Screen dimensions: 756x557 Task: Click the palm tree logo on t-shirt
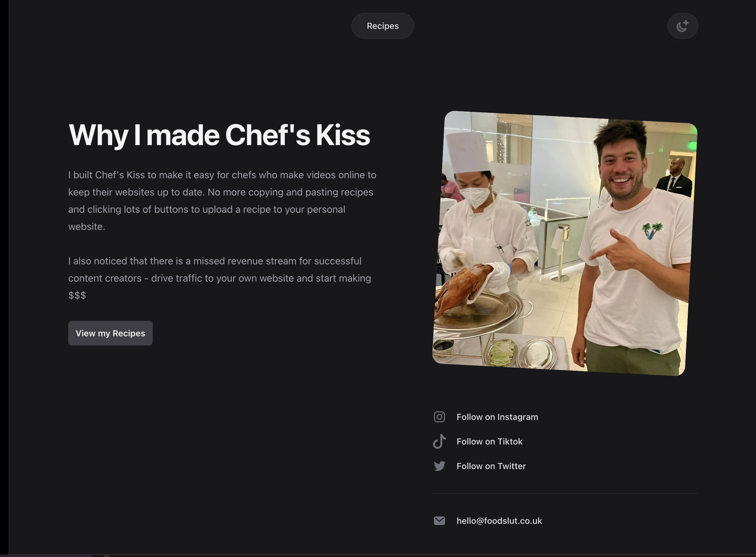[652, 231]
